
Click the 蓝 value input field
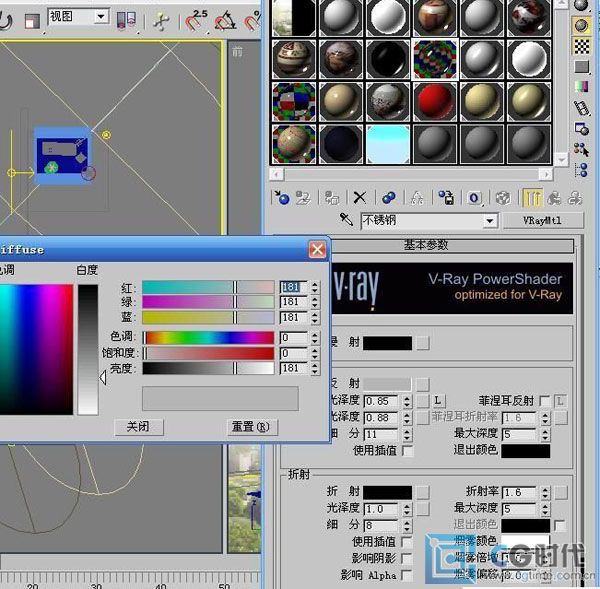(x=294, y=318)
